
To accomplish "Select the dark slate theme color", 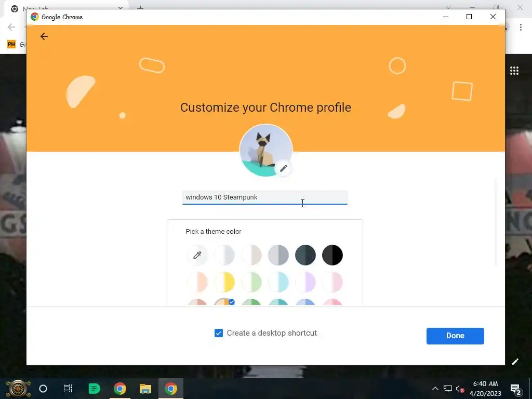I will tap(305, 255).
